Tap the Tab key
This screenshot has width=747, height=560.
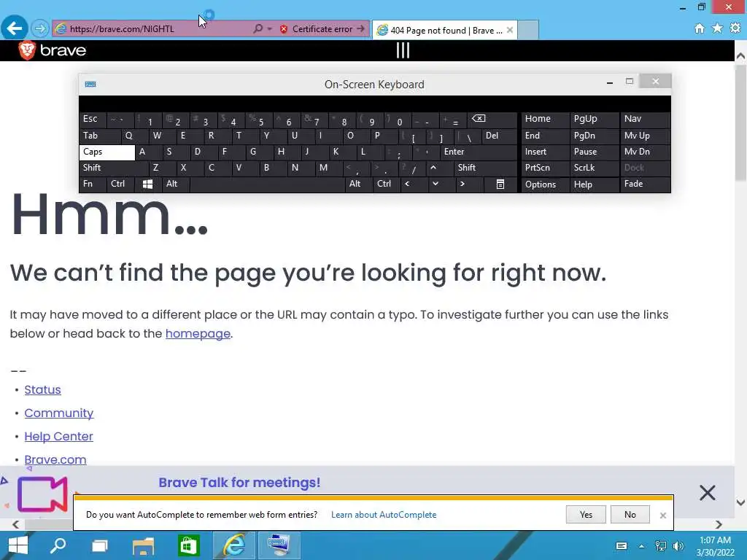(x=99, y=136)
